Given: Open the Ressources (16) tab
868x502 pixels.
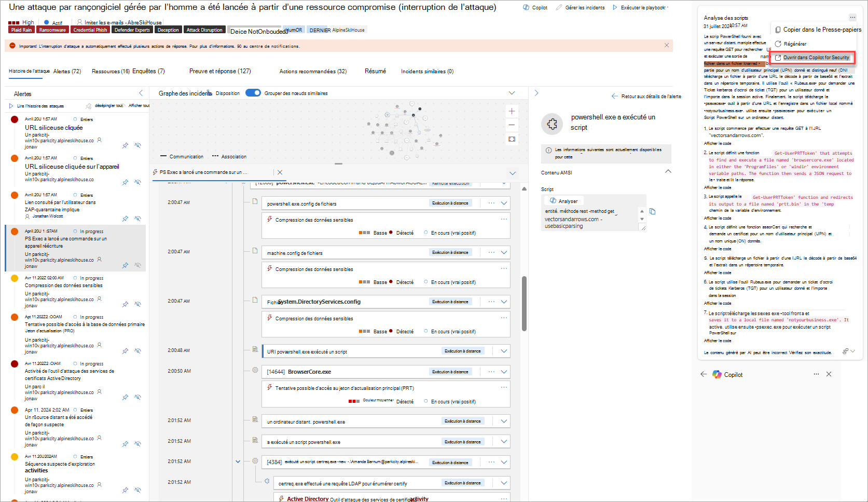Looking at the screenshot, I should click(x=111, y=71).
